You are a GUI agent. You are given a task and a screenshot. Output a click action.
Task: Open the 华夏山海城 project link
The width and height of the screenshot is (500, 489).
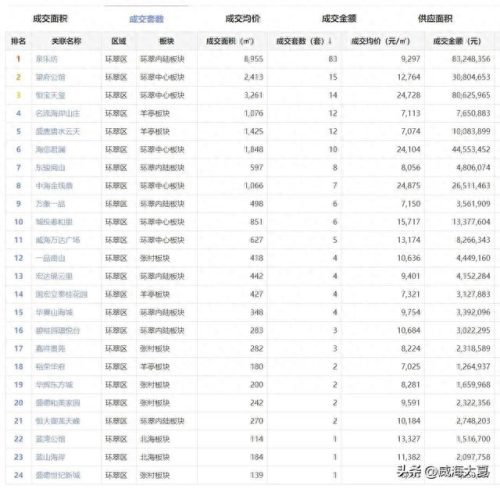54,312
